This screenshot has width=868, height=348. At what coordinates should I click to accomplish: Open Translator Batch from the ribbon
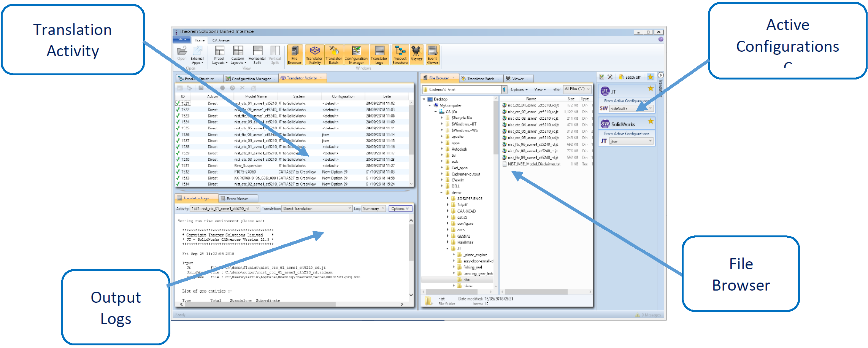click(x=334, y=55)
